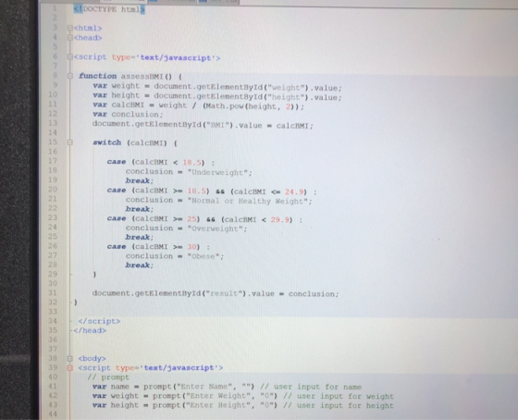Click the 29.9 value on line 23

coord(280,220)
